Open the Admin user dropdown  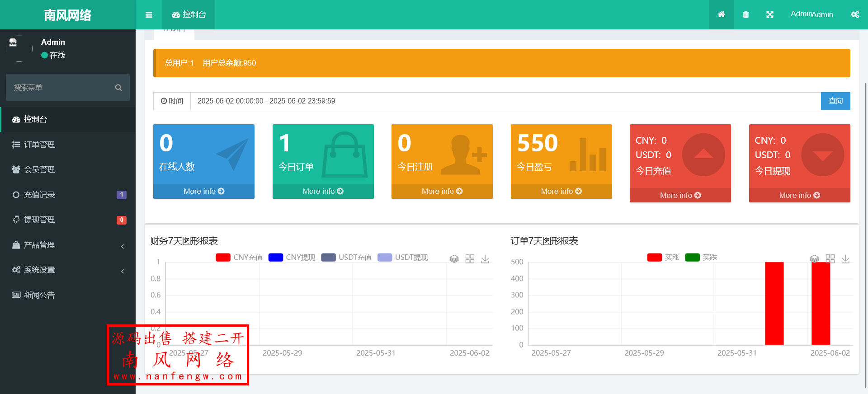[x=811, y=14]
